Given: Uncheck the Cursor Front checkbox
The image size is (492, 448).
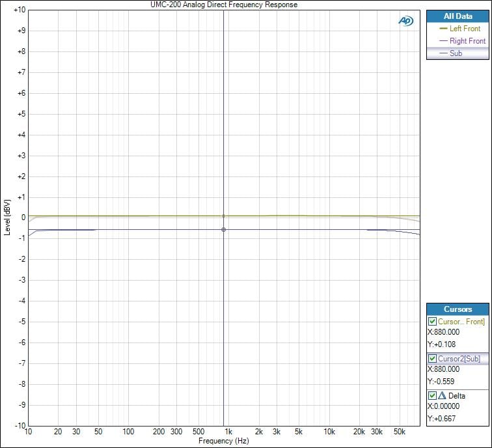Looking at the screenshot, I should coord(432,321).
